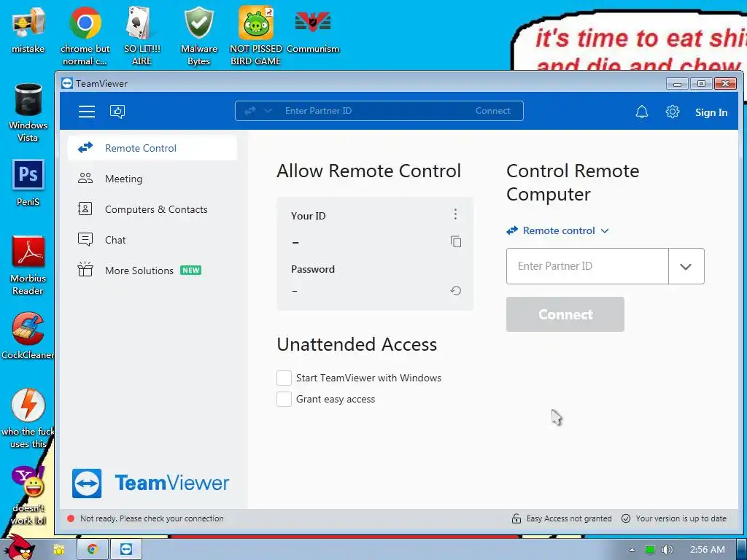Click the red connection status dot

point(71,518)
